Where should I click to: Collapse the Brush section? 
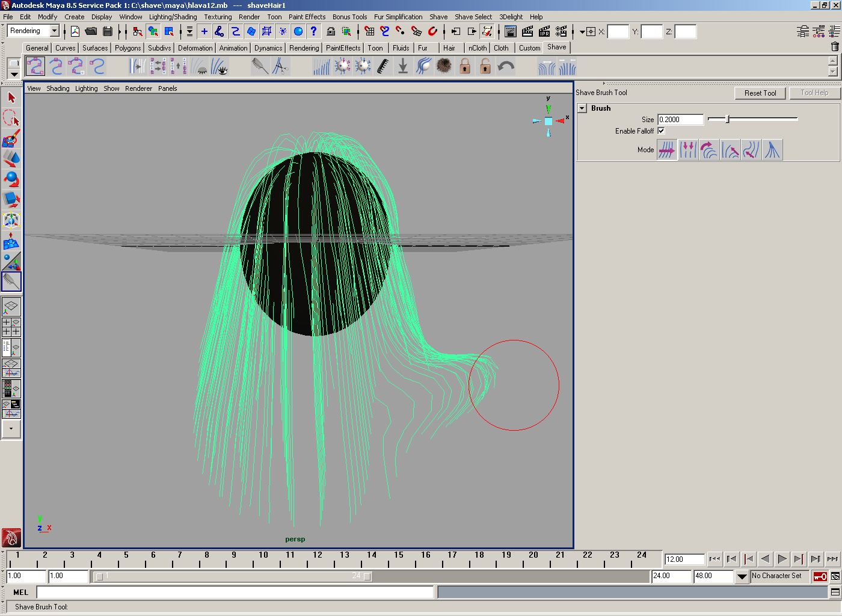582,108
